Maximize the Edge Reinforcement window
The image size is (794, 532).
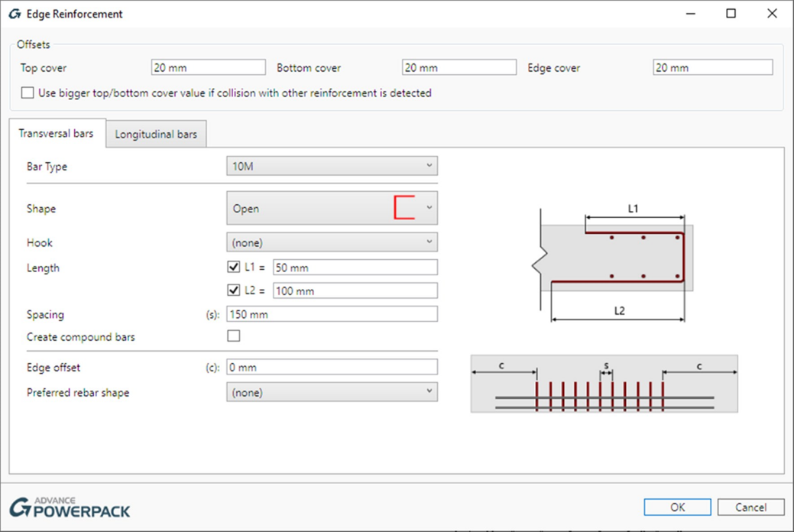tap(731, 14)
